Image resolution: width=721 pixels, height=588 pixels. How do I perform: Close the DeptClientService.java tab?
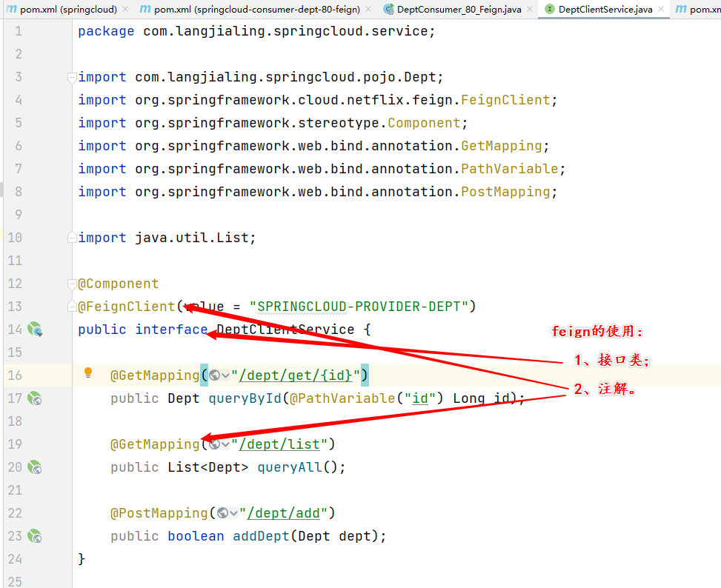(661, 9)
